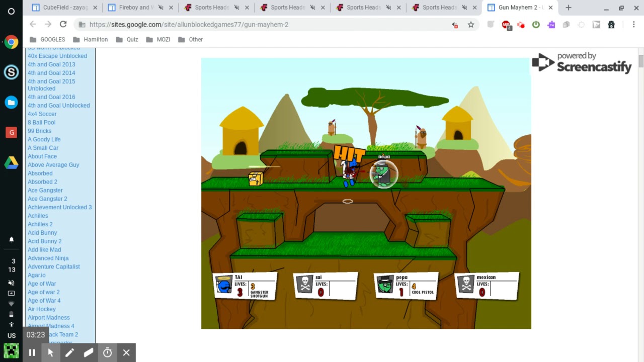Open the MOZI bookmark folder
644x362 pixels.
click(x=158, y=39)
